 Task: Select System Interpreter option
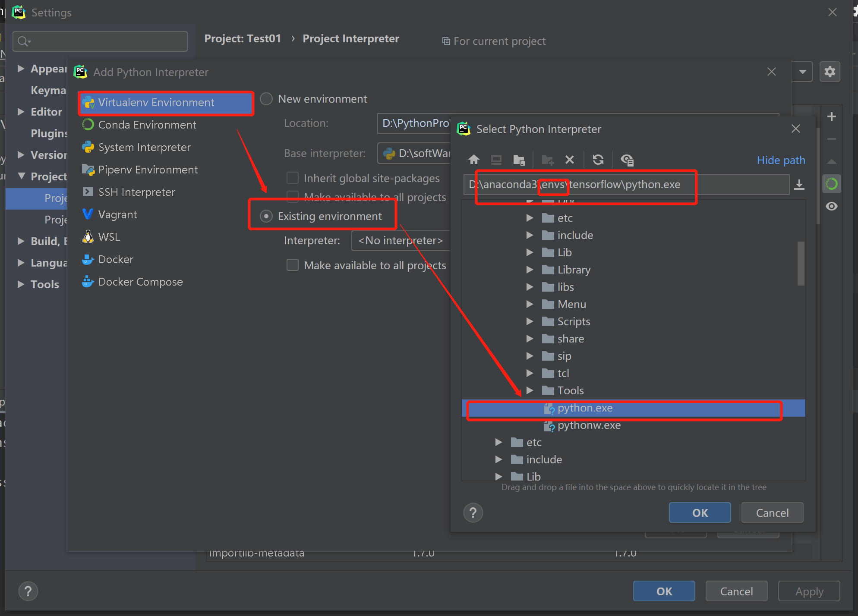[x=144, y=147]
